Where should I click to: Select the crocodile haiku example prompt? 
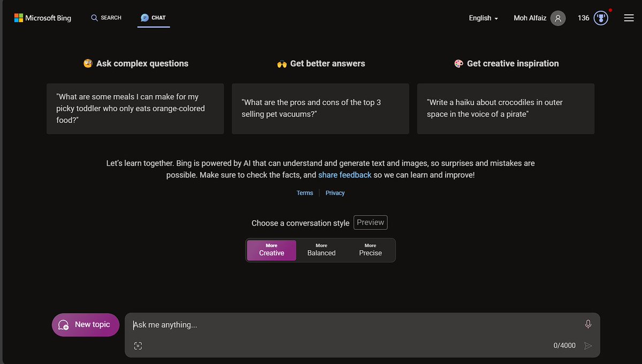coord(506,109)
